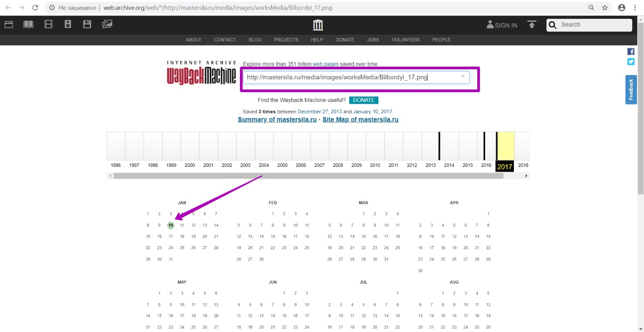644x332 pixels.
Task: Click the 'APR' month heading
Action: [x=454, y=203]
